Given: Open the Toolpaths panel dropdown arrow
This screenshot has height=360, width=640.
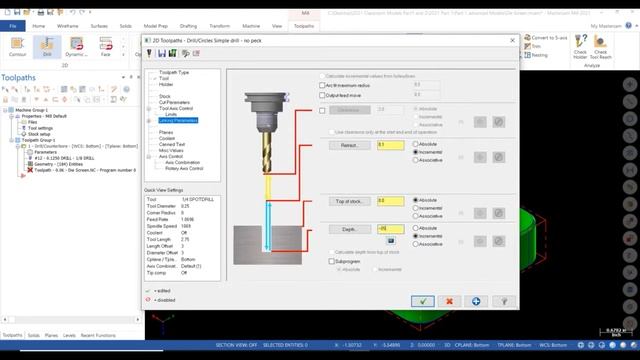Looking at the screenshot, I should 123,77.
